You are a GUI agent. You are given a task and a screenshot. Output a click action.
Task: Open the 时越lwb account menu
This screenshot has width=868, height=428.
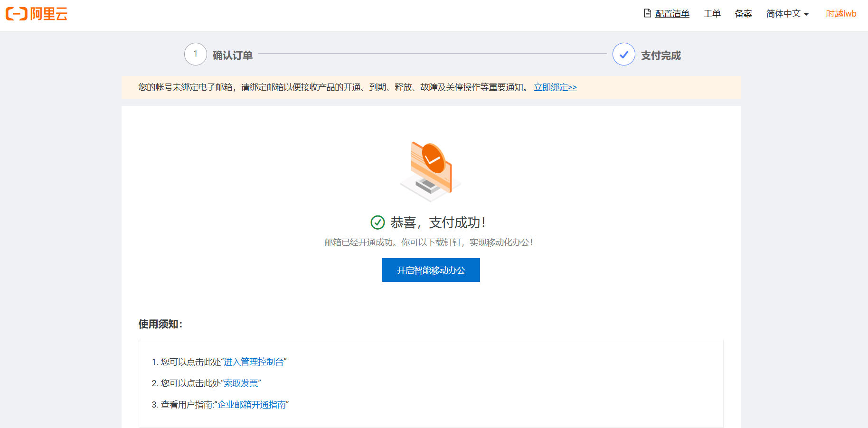click(x=841, y=14)
